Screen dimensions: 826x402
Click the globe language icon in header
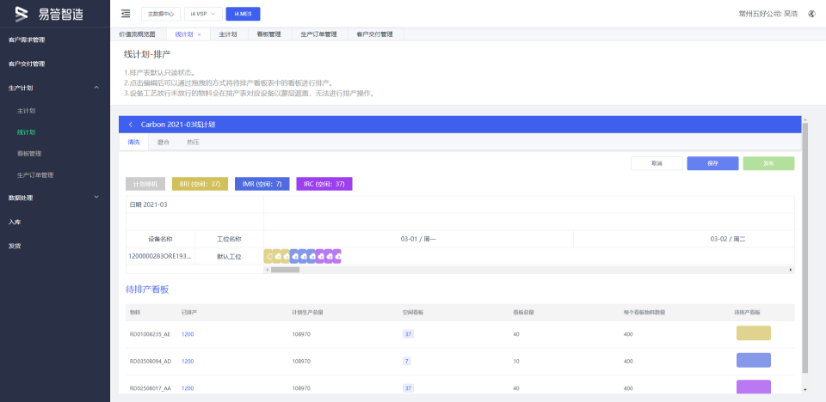pyautogui.click(x=812, y=14)
